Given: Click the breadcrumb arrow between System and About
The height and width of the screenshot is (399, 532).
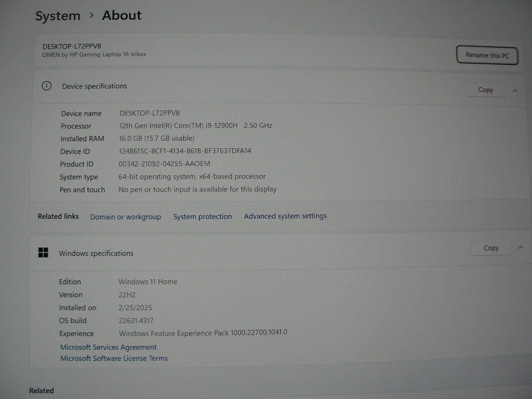Looking at the screenshot, I should tap(92, 15).
